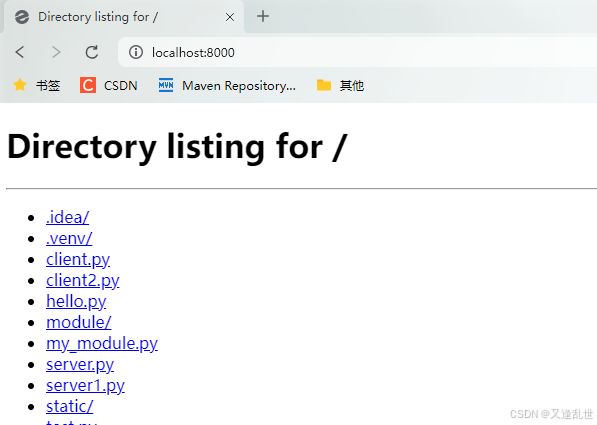Open the client.py file link

[x=78, y=260]
